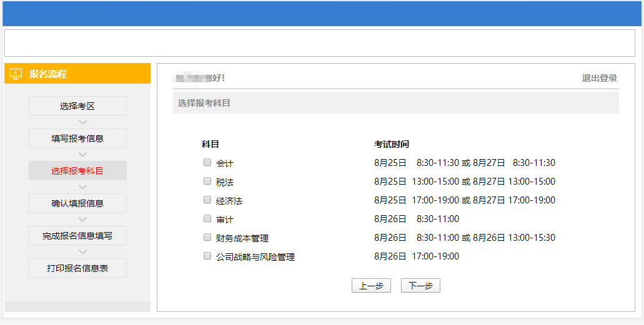Enable the 审计 subject checkbox
Viewport: 644px width, 325px height.
[207, 219]
